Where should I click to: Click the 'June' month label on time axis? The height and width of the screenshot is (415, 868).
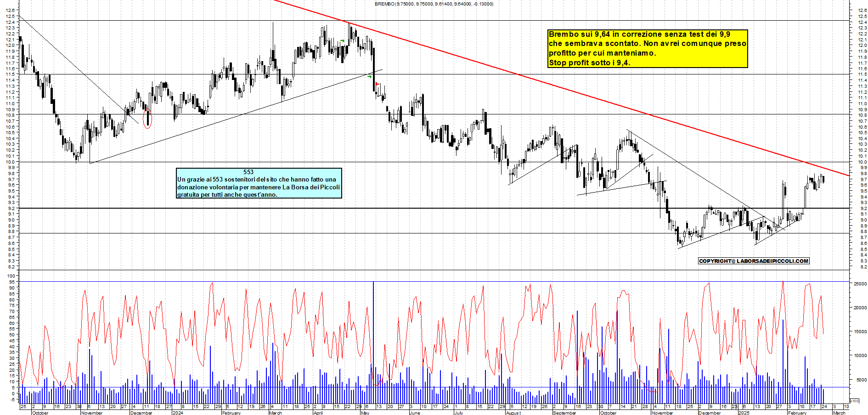414,413
